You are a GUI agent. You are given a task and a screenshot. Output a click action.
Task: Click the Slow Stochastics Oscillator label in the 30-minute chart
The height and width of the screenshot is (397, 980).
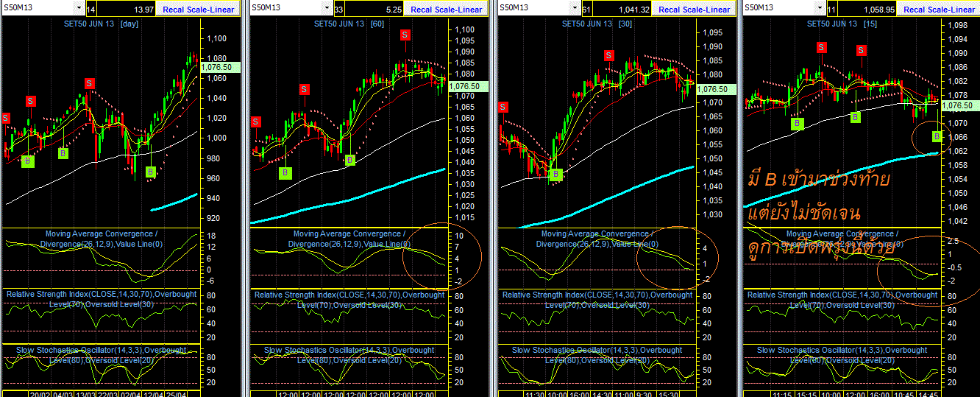pyautogui.click(x=597, y=354)
